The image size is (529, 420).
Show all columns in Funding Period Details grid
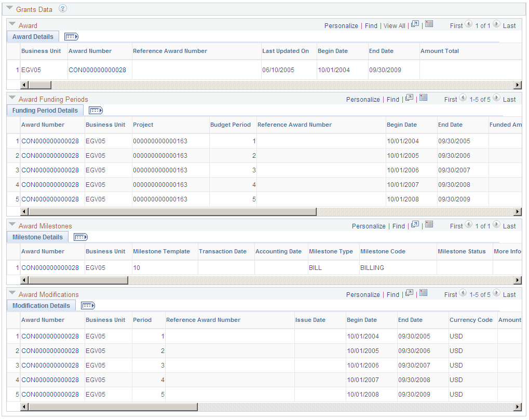(x=96, y=110)
